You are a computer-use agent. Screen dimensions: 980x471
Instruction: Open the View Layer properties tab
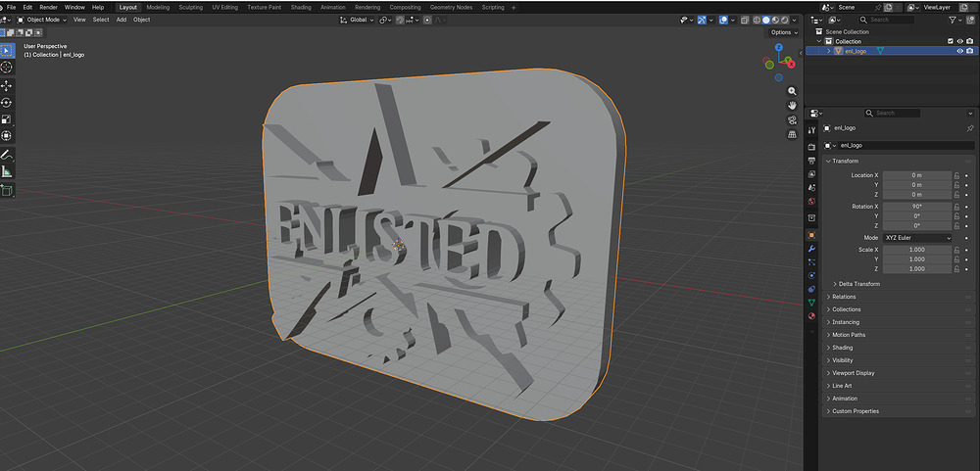[811, 173]
